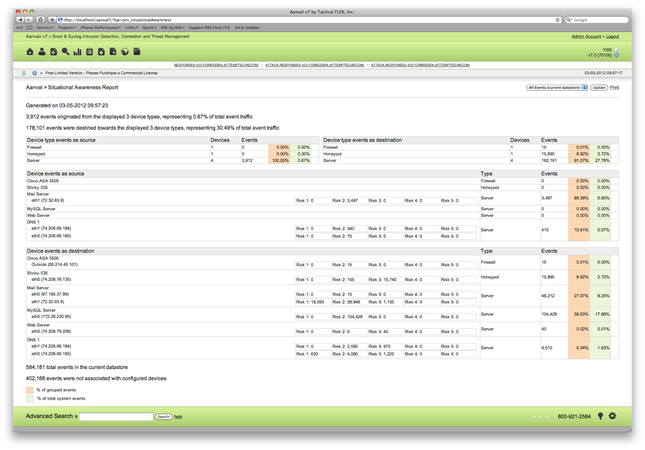
Task: Click the browser back arrow button
Action: point(20,19)
